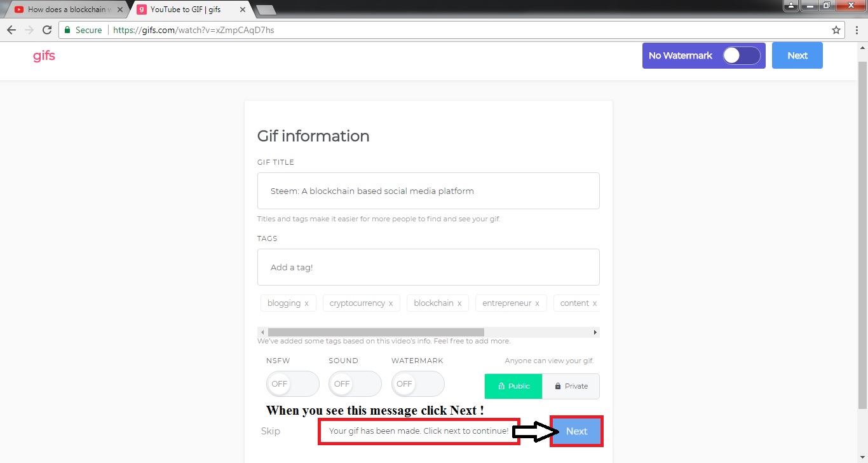Remove the 'entrepreneur' tag
The height and width of the screenshot is (463, 868).
click(537, 303)
